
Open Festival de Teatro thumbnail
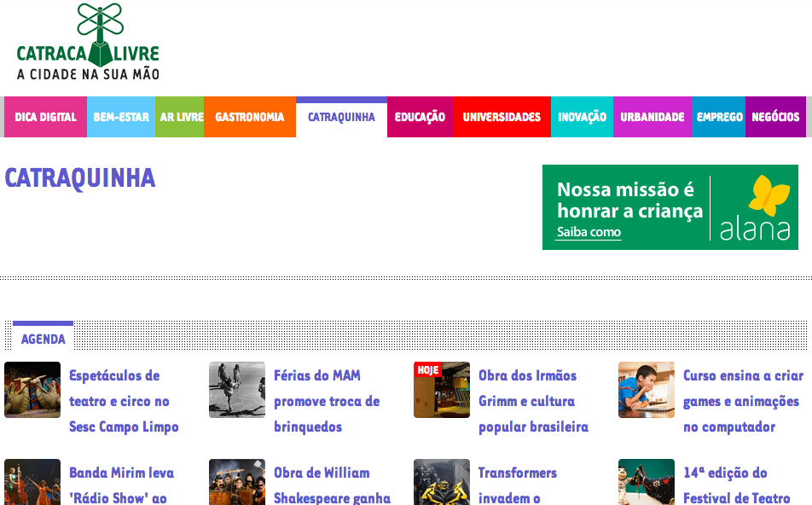click(x=647, y=482)
